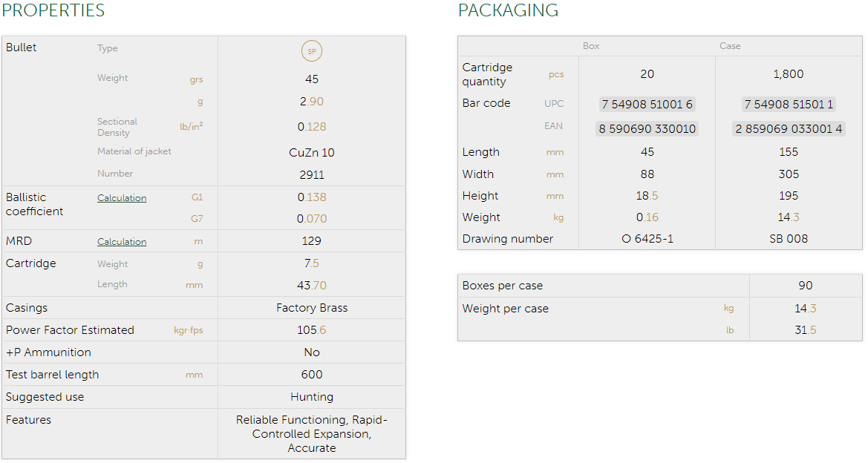
Task: Open the MRD Calculation link
Action: [x=122, y=242]
